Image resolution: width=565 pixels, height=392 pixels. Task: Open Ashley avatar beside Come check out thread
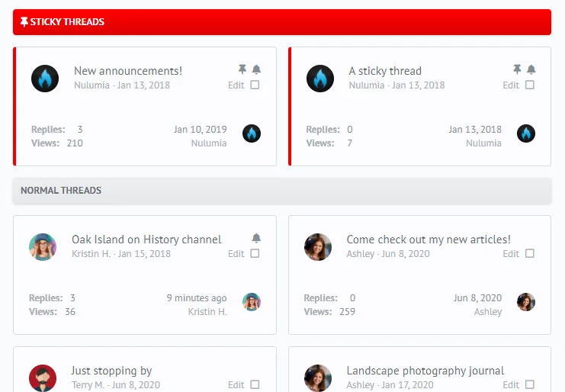(318, 247)
